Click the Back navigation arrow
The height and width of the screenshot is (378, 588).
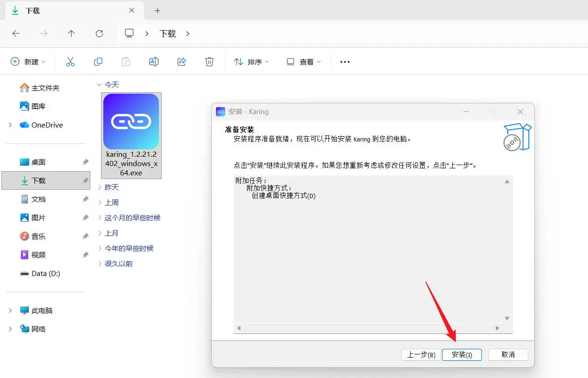(16, 33)
